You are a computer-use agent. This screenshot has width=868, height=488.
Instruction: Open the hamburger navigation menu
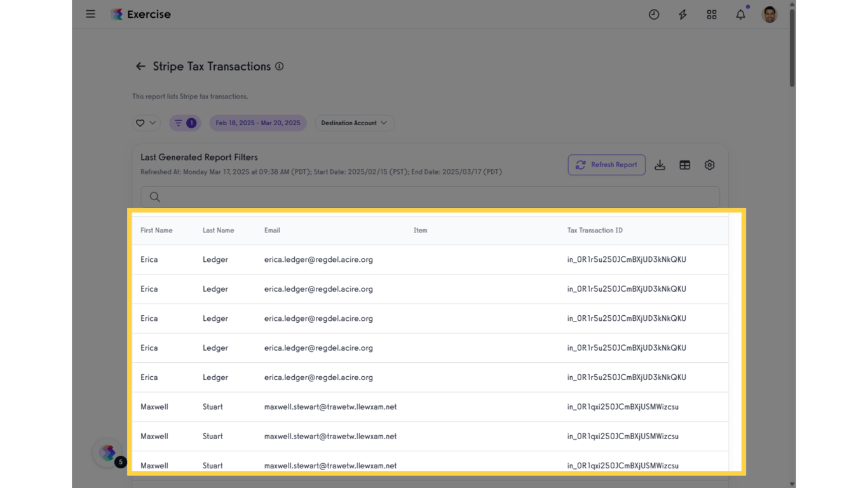tap(91, 14)
